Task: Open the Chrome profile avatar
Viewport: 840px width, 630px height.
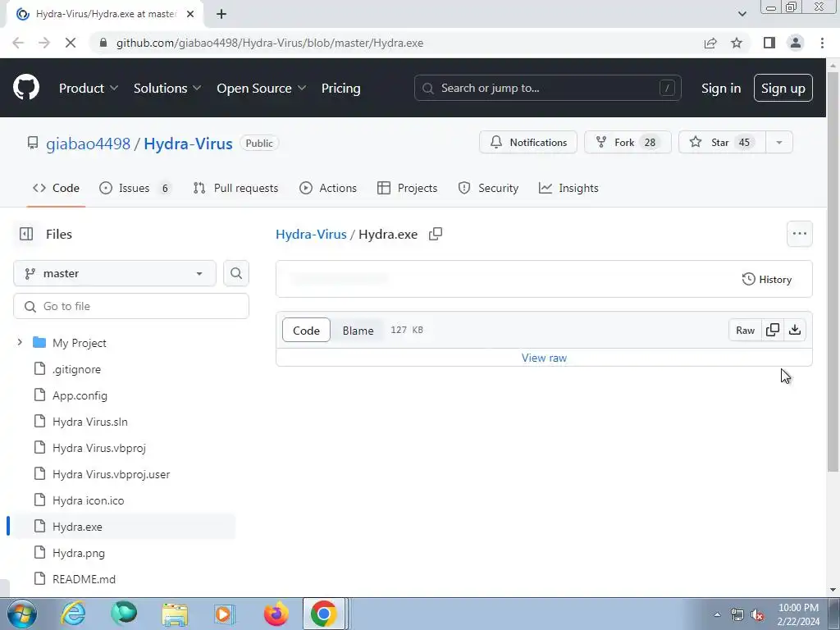Action: pos(796,43)
